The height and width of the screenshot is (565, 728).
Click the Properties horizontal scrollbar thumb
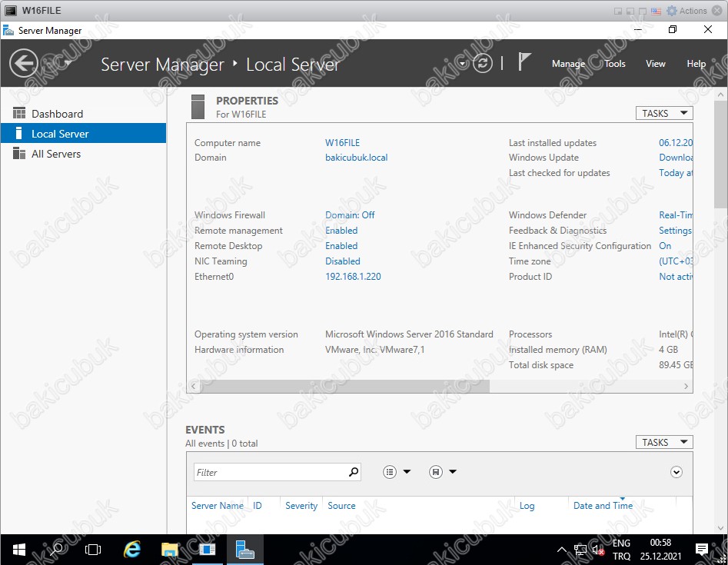coord(344,386)
